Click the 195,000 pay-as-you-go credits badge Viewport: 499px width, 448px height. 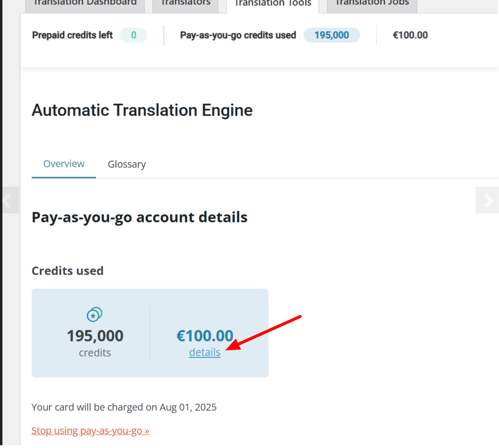[332, 35]
